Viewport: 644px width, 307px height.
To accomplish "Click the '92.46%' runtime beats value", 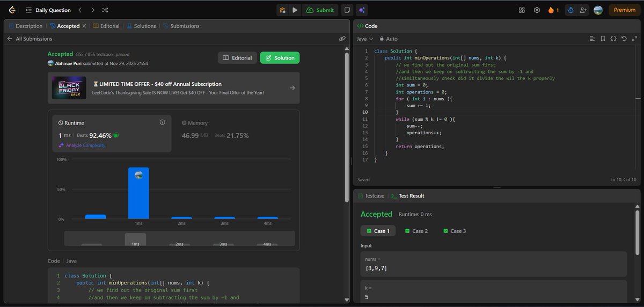I will [100, 136].
